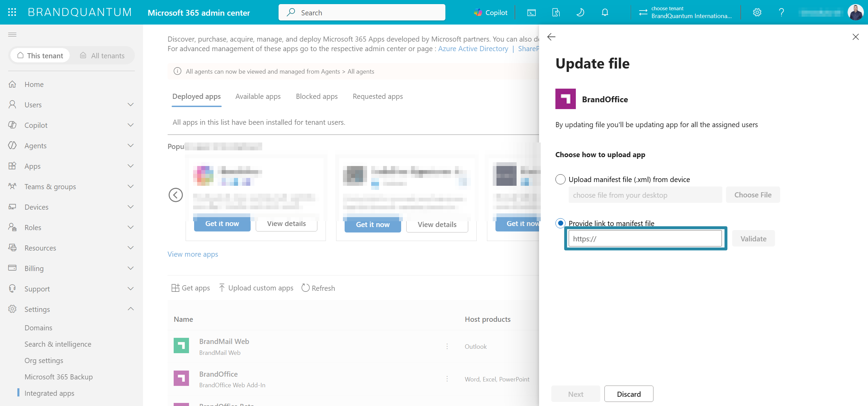Switch to the Available apps tab
This screenshot has width=868, height=406.
(x=258, y=96)
